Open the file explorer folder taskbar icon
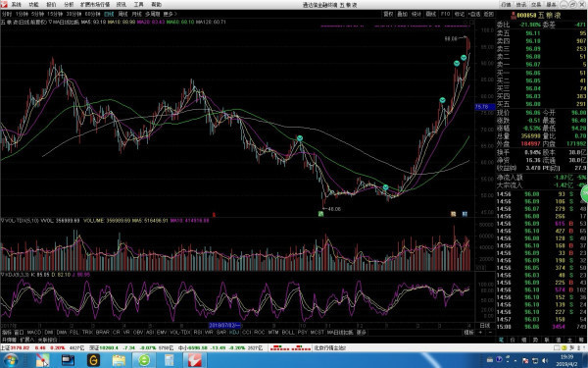588x368 pixels. (x=119, y=360)
